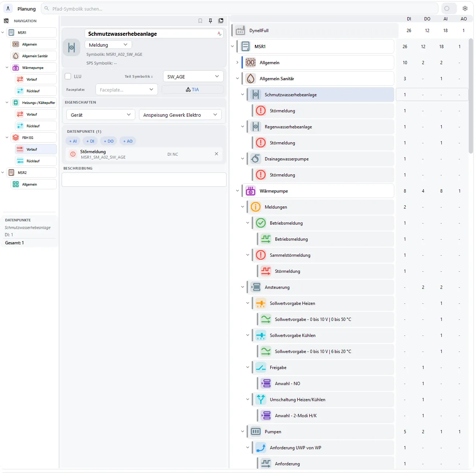This screenshot has height=473, width=476.
Task: Click the settings gear icon
Action: click(465, 8)
